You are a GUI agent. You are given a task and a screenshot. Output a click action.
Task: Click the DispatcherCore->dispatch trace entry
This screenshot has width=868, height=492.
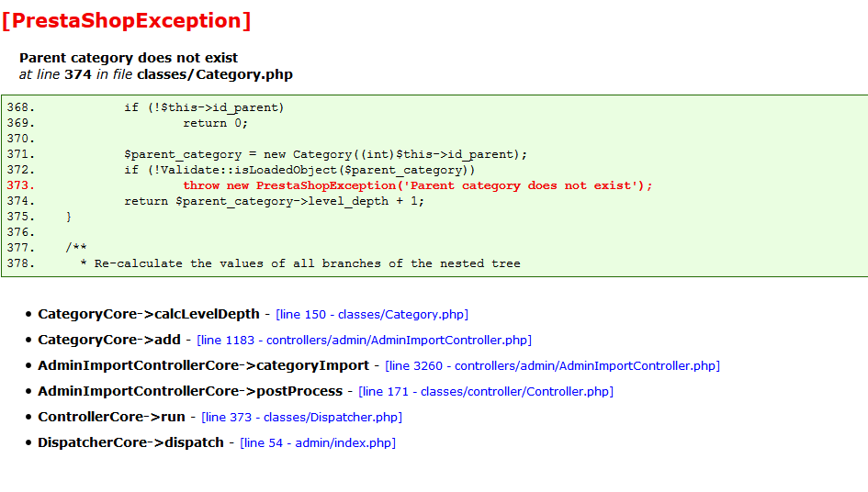(130, 442)
